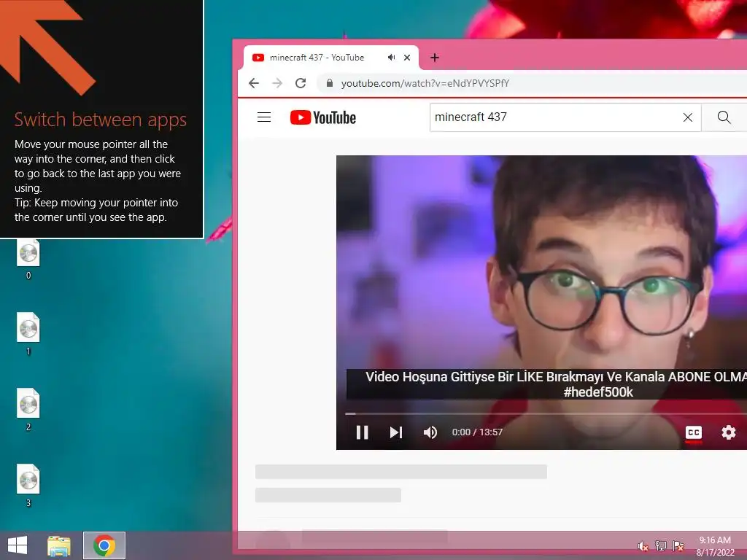Open the taskbar clock showing 9:16 AM

[x=715, y=545]
